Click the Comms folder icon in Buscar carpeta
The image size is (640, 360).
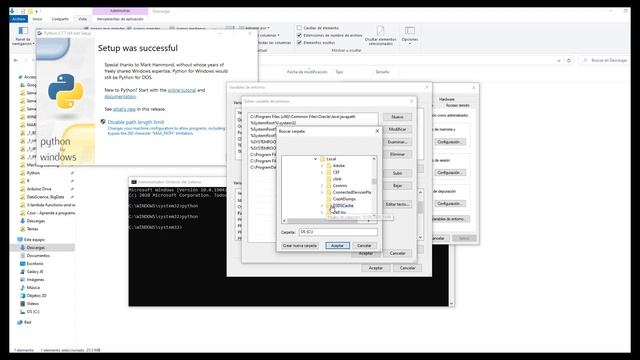point(329,186)
